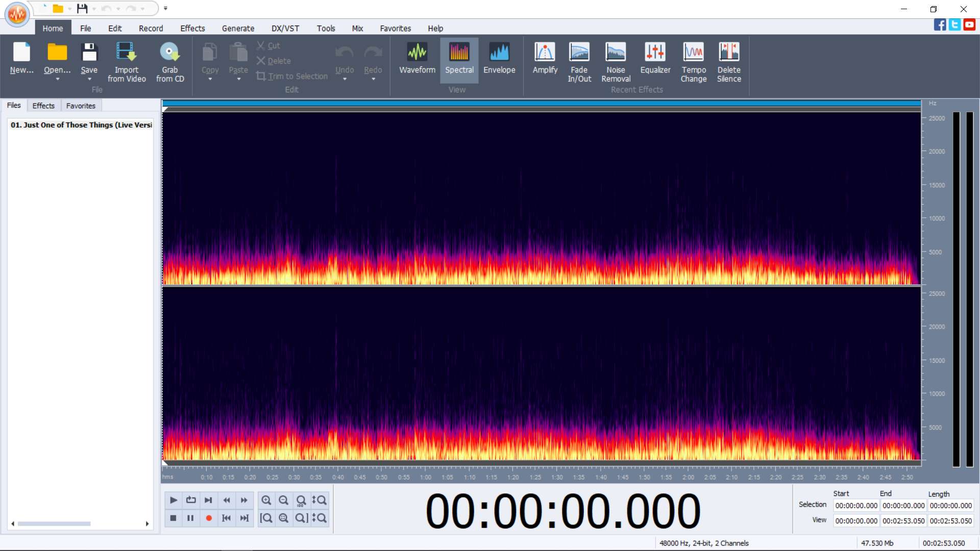Open Customize Quick Access Toolbar dropdown

pos(165,8)
